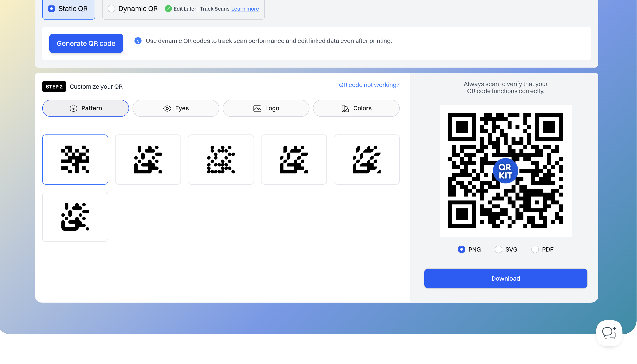Select the Static QR radio option

(52, 9)
